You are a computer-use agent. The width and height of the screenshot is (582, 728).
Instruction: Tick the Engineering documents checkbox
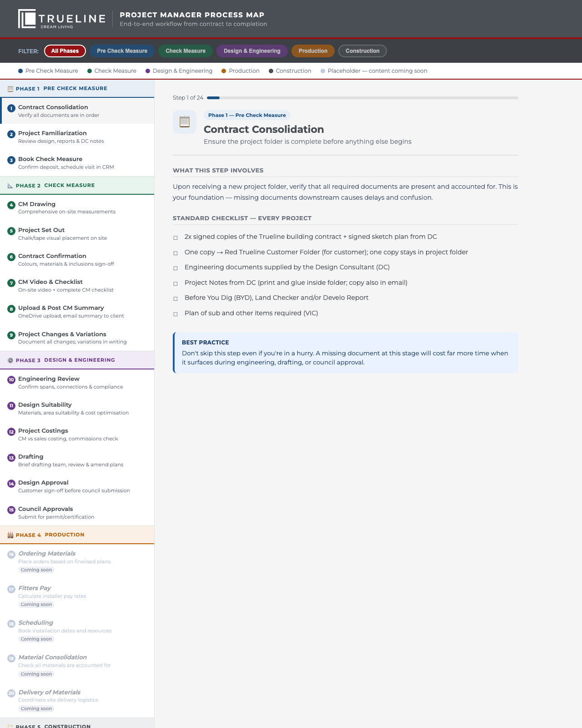click(x=176, y=268)
